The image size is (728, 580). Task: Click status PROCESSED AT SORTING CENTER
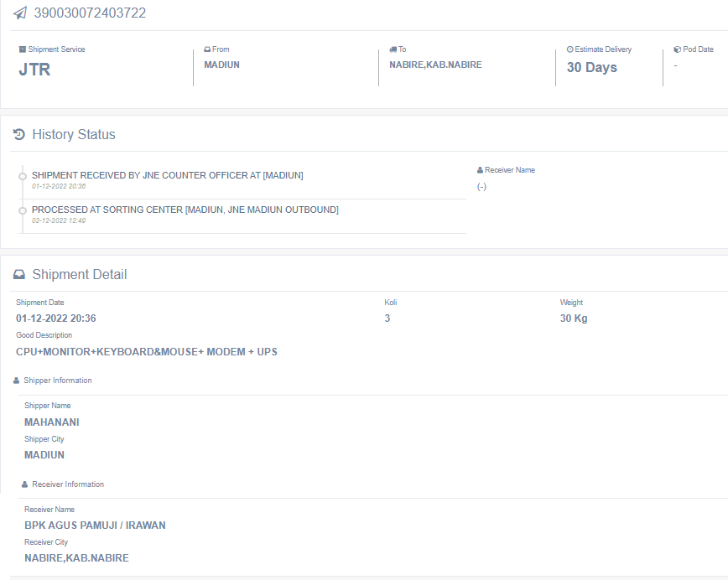[185, 210]
